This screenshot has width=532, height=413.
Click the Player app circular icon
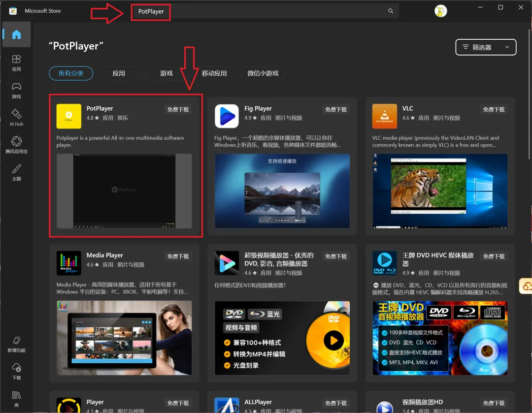tap(69, 405)
